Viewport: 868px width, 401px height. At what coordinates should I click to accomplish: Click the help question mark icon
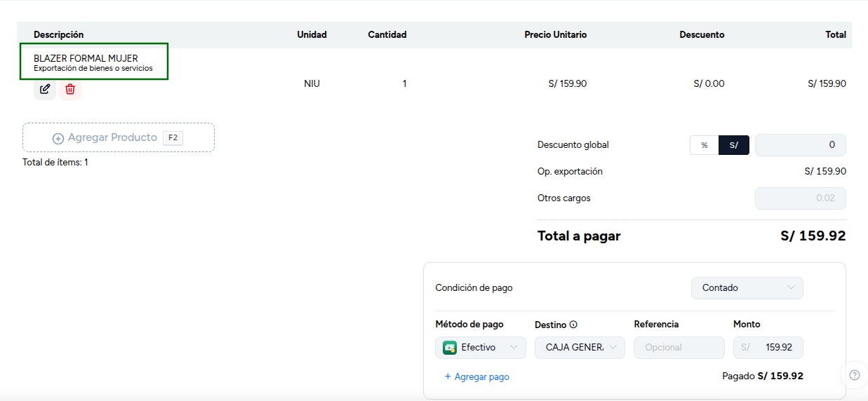(x=854, y=375)
